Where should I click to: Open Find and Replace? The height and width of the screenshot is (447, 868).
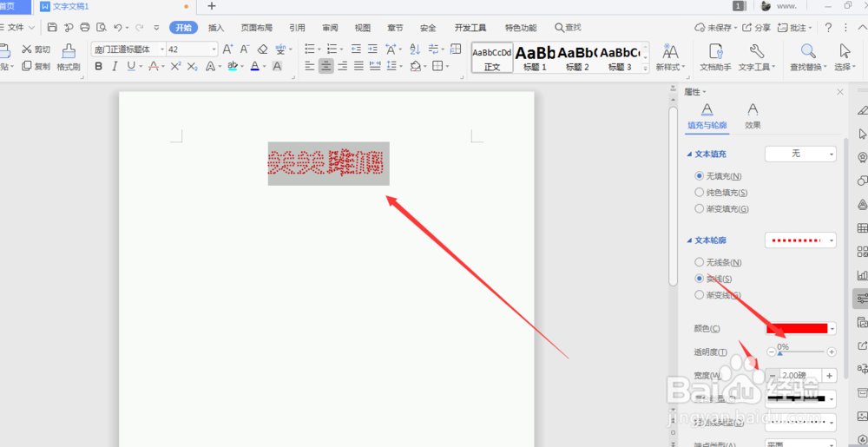pyautogui.click(x=807, y=58)
